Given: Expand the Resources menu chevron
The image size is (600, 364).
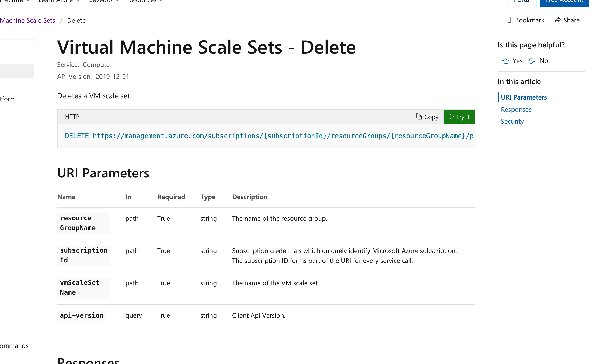Looking at the screenshot, I should tap(161, 1).
